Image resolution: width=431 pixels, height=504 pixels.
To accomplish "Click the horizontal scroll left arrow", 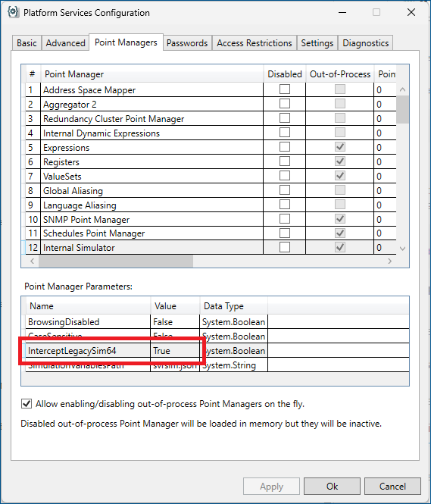I will 32,261.
